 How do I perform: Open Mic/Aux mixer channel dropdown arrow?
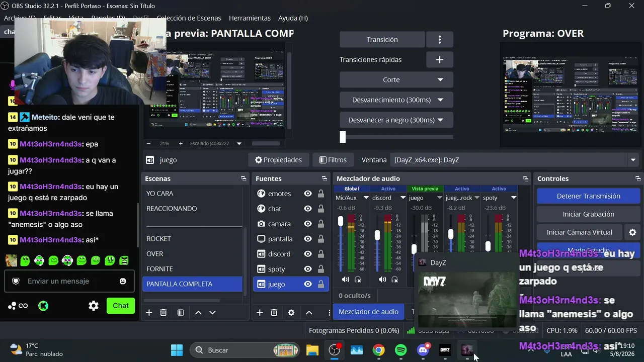pos(366,198)
